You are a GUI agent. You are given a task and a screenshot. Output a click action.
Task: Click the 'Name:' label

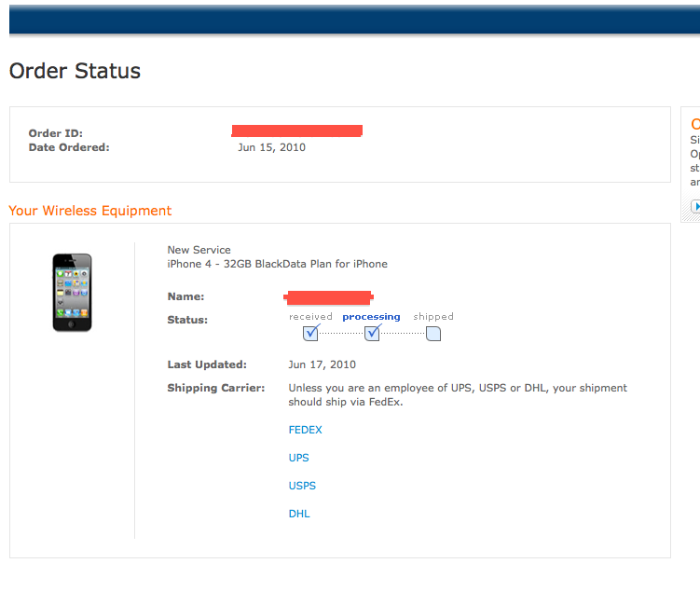click(x=185, y=296)
